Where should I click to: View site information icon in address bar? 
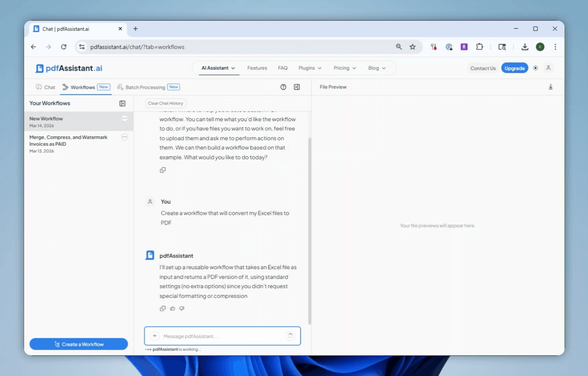tap(82, 47)
